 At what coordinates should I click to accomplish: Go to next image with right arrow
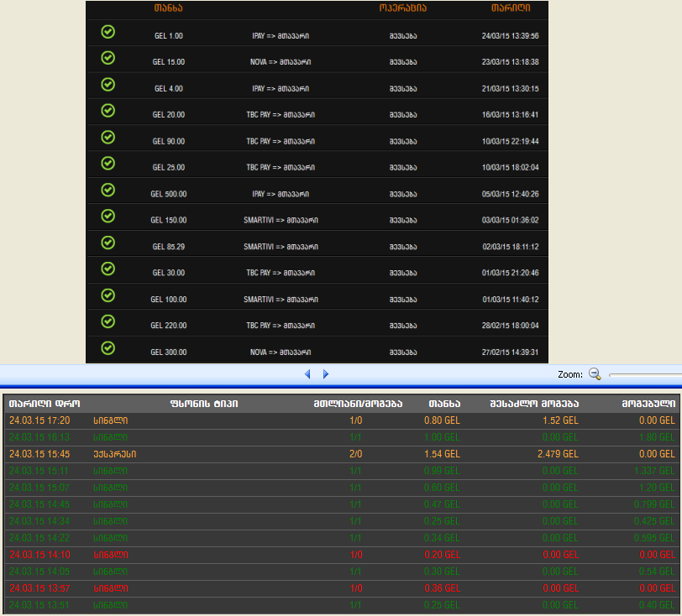coord(326,373)
